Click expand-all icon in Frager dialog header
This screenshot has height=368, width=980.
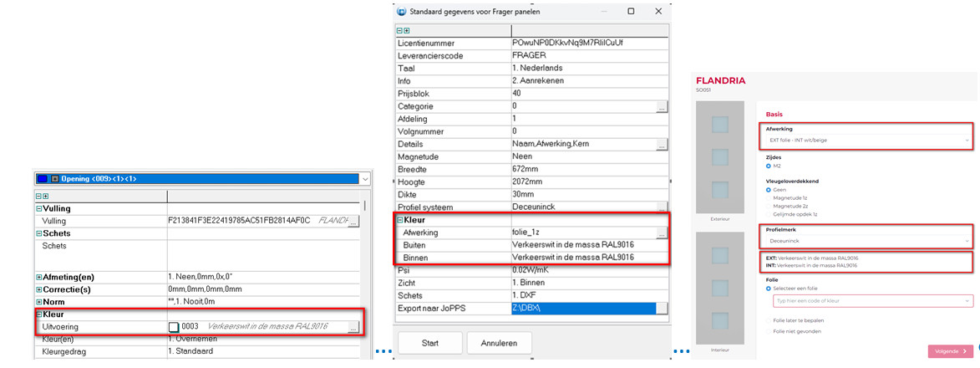[x=406, y=30]
